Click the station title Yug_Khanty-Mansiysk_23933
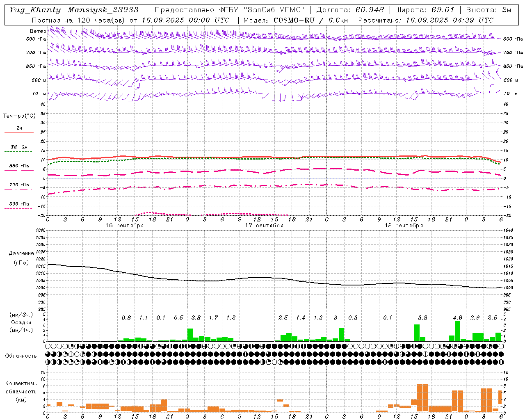The height and width of the screenshot is (420, 525). pyautogui.click(x=74, y=10)
